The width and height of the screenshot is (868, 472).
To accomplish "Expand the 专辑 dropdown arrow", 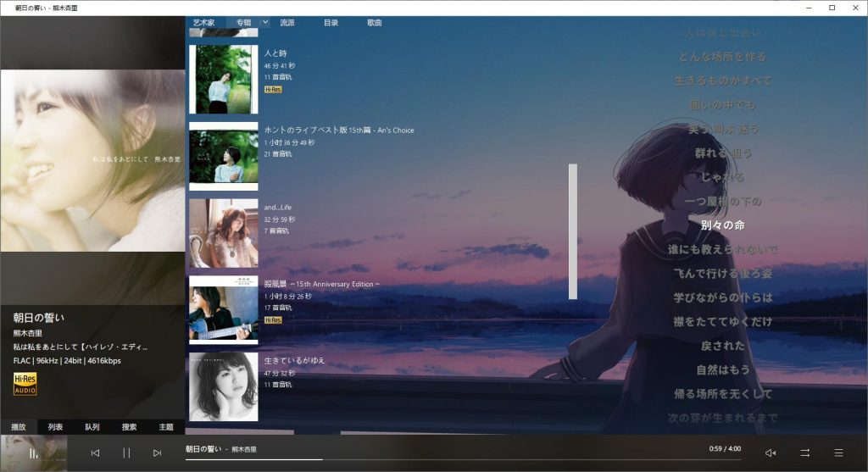I will (x=265, y=22).
